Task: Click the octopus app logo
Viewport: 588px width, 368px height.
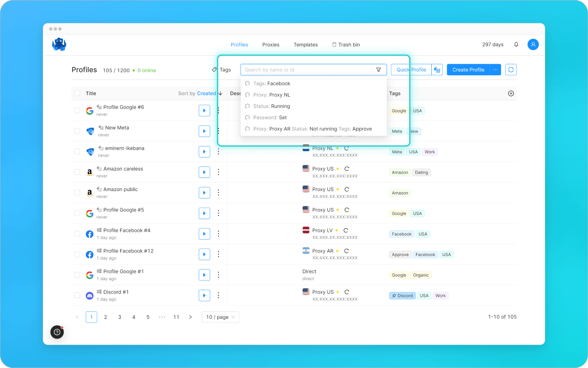Action: pos(59,44)
